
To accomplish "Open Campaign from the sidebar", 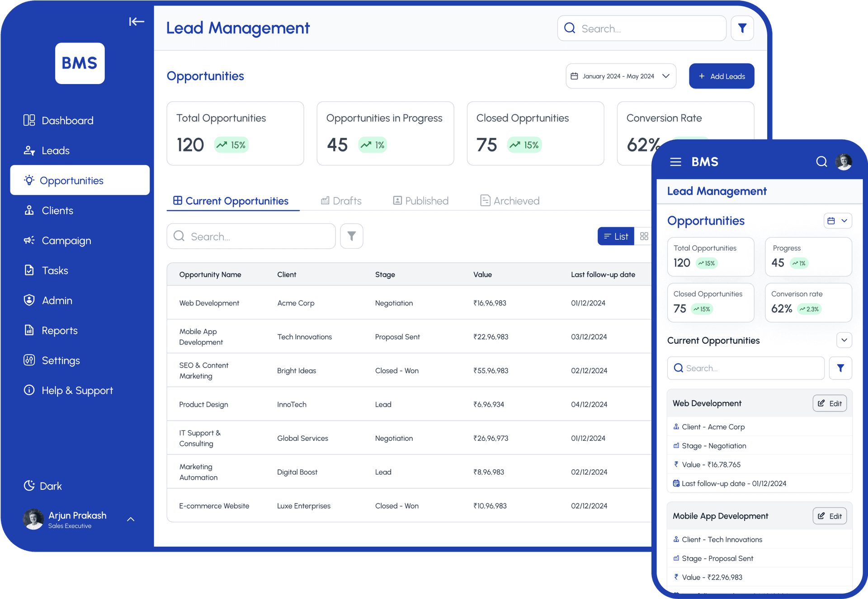I will tap(66, 241).
